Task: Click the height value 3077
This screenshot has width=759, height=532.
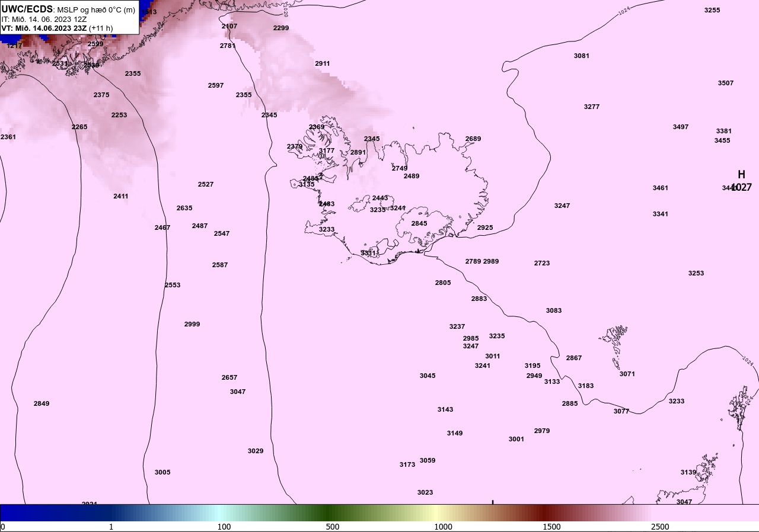Action: pos(621,411)
